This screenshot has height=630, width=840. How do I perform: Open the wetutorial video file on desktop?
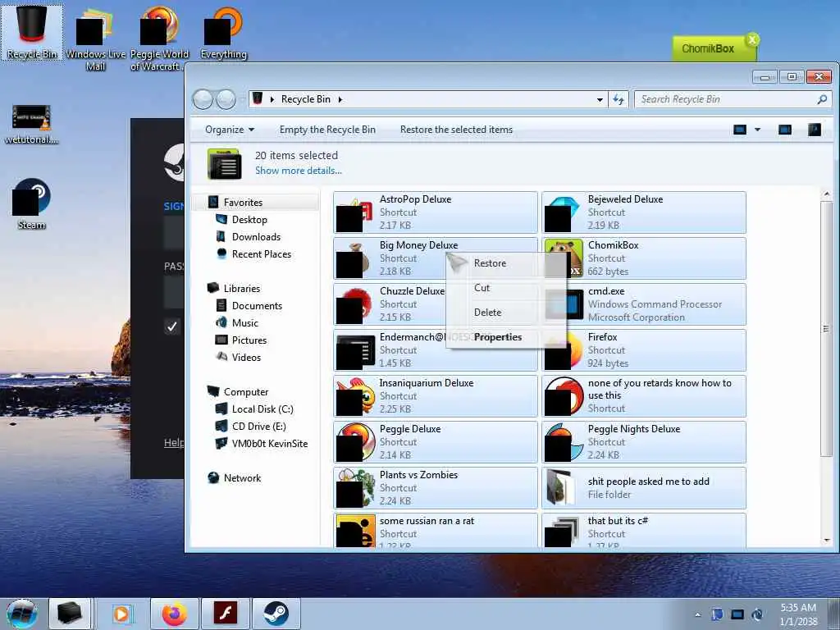click(31, 125)
